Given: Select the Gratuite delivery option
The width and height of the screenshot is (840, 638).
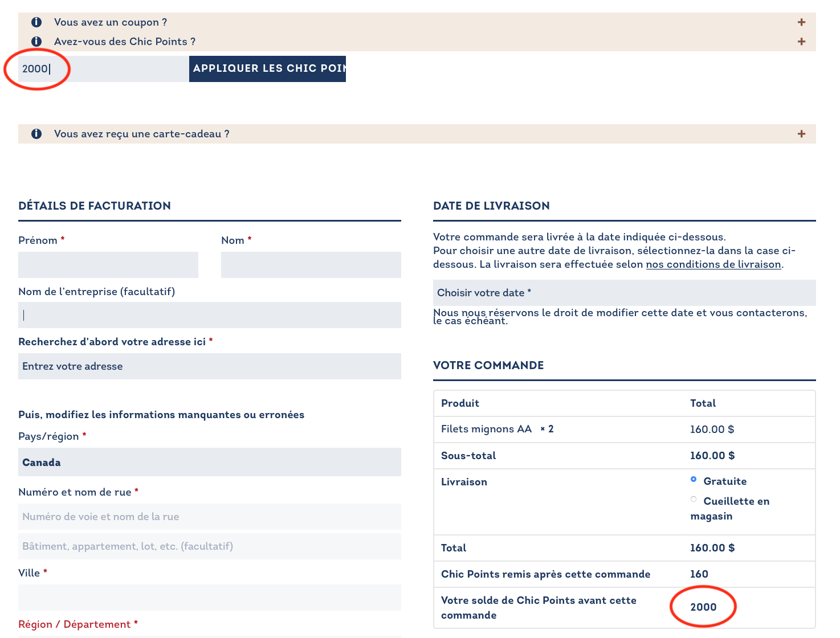Looking at the screenshot, I should point(694,480).
